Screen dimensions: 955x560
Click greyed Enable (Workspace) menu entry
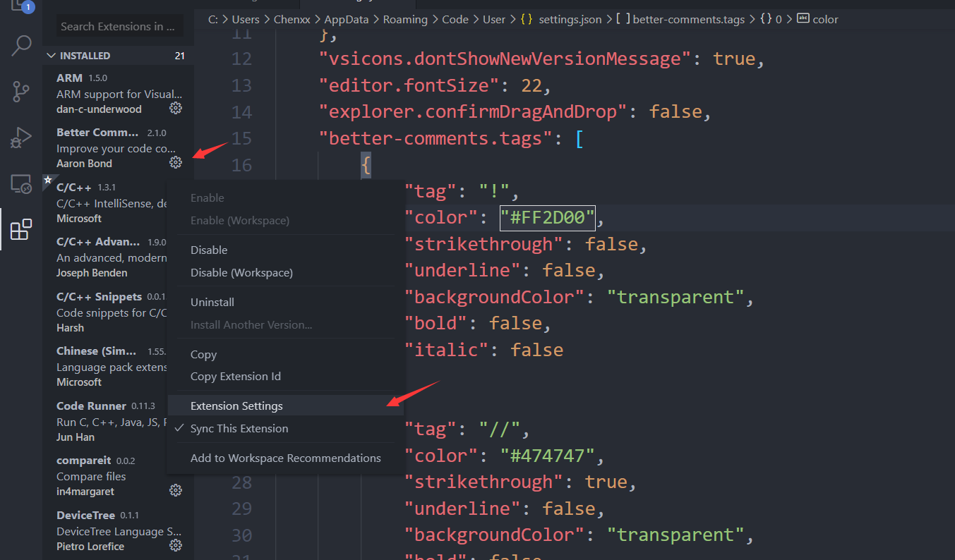point(240,220)
